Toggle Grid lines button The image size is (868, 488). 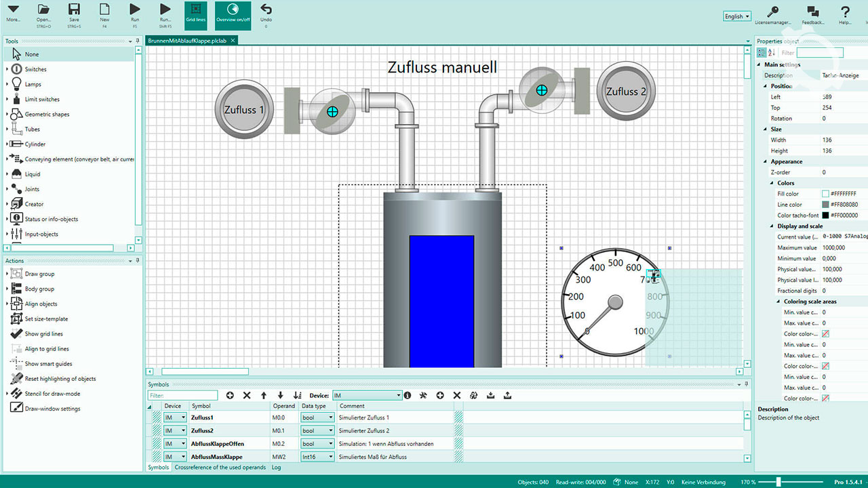(x=196, y=15)
